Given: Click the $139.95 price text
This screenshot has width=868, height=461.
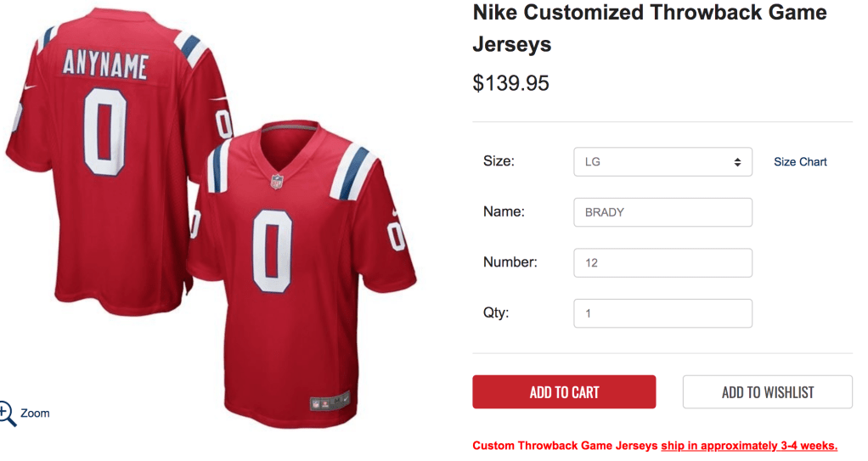Looking at the screenshot, I should pos(510,83).
